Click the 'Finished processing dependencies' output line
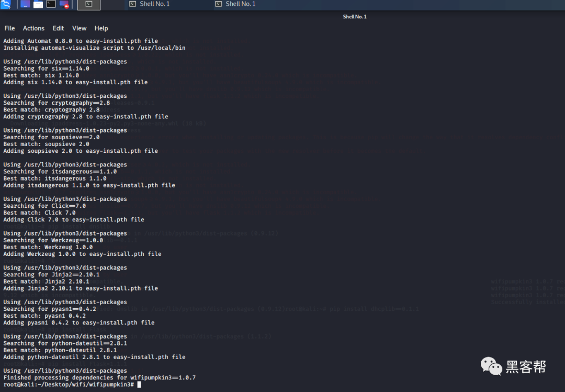 99,377
